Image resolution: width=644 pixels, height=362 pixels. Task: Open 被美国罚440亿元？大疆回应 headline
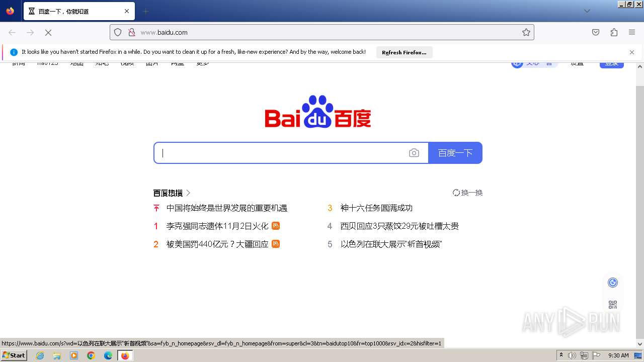click(217, 244)
